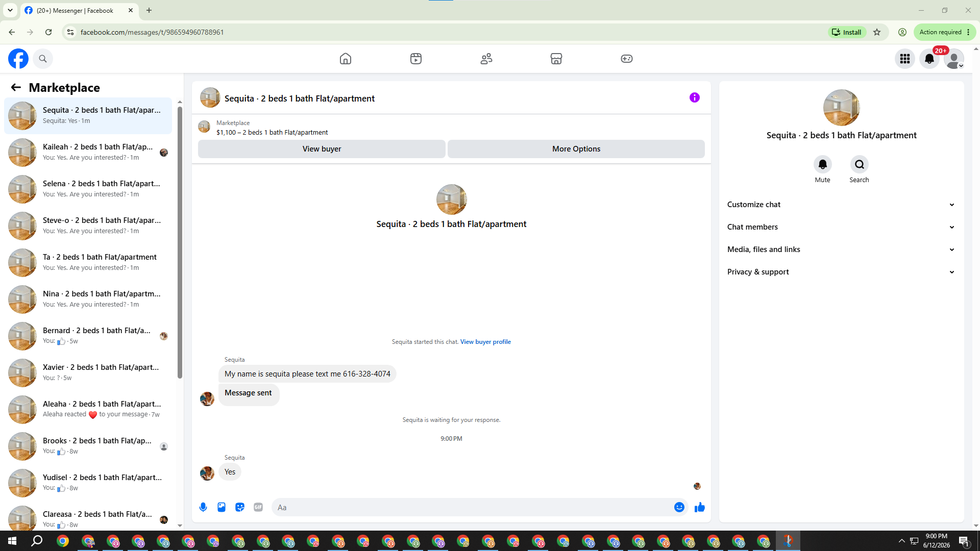980x551 pixels.
Task: Open a new browser tab
Action: click(149, 10)
